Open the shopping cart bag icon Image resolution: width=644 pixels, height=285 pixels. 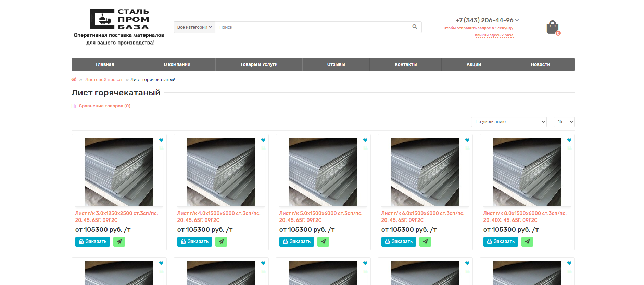coord(553,27)
